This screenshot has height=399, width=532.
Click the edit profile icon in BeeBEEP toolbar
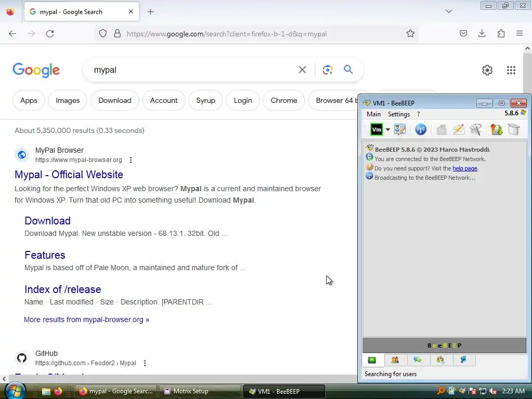tap(400, 129)
